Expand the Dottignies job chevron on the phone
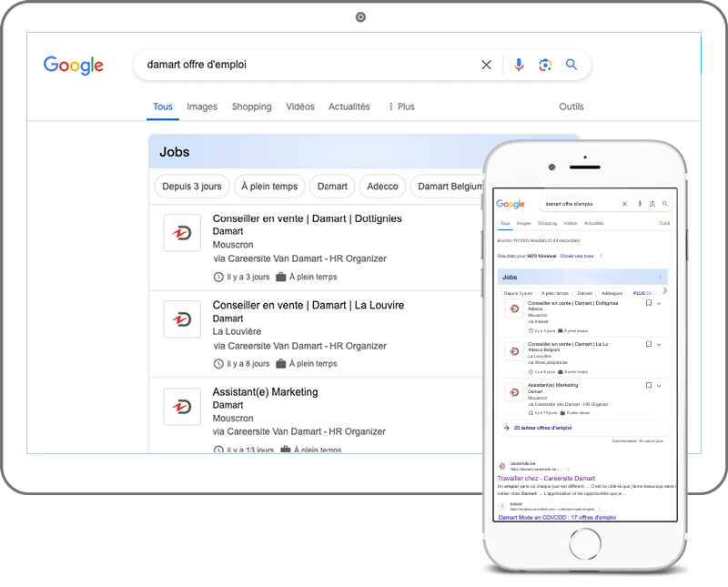 pos(659,304)
